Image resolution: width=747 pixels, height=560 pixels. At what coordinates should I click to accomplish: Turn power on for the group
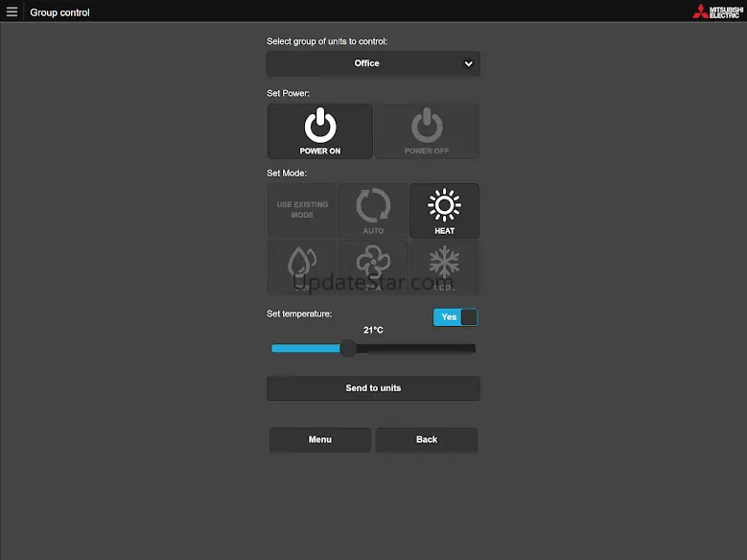click(320, 131)
